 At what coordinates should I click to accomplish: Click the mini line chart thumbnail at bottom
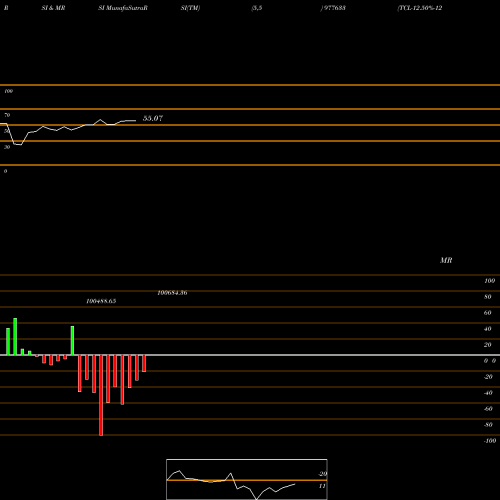247,479
